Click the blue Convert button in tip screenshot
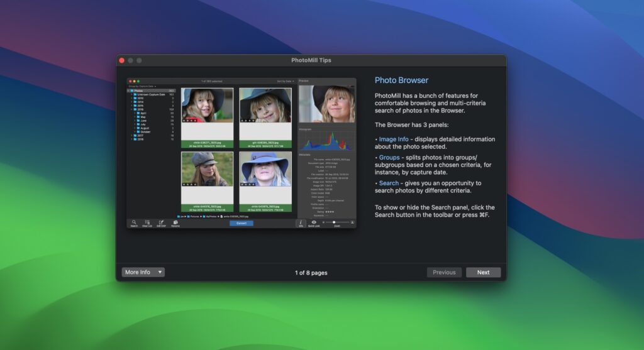 [241, 223]
